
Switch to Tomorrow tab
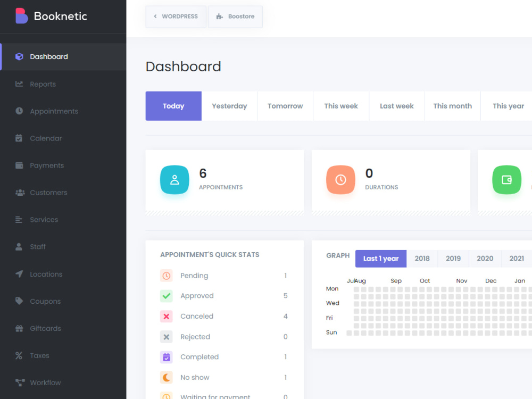coord(285,106)
